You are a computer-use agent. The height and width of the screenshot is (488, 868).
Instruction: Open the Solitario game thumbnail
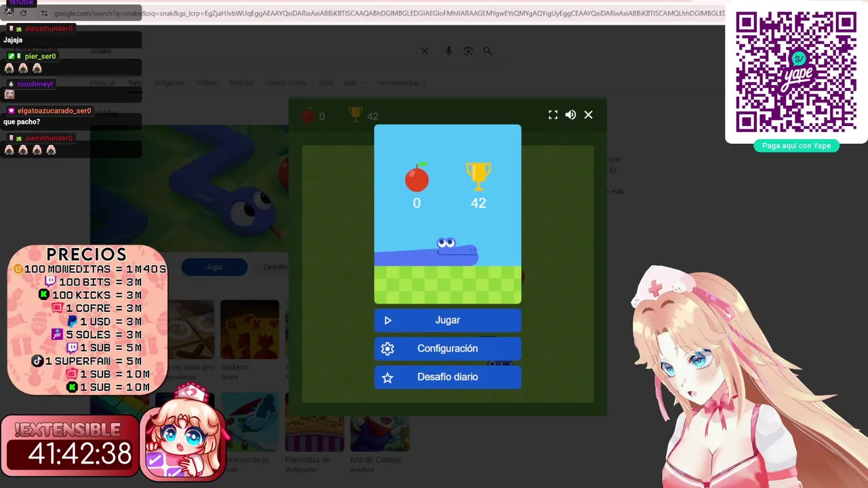[x=250, y=329]
